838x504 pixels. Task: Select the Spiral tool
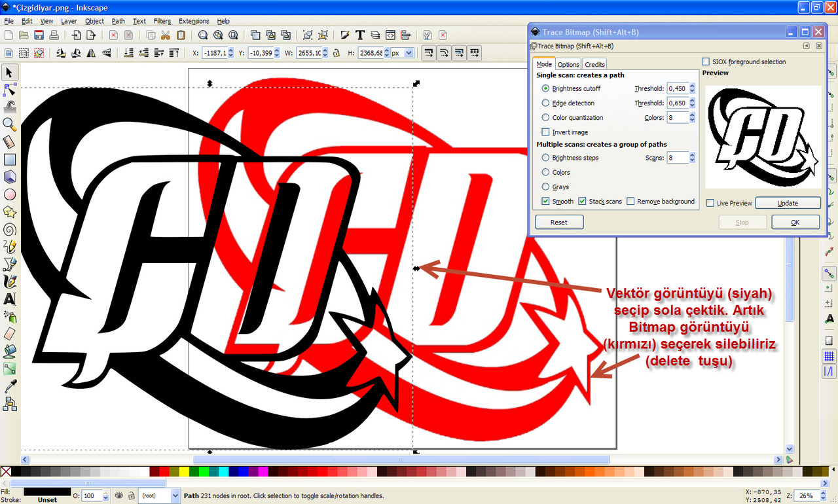click(x=10, y=229)
